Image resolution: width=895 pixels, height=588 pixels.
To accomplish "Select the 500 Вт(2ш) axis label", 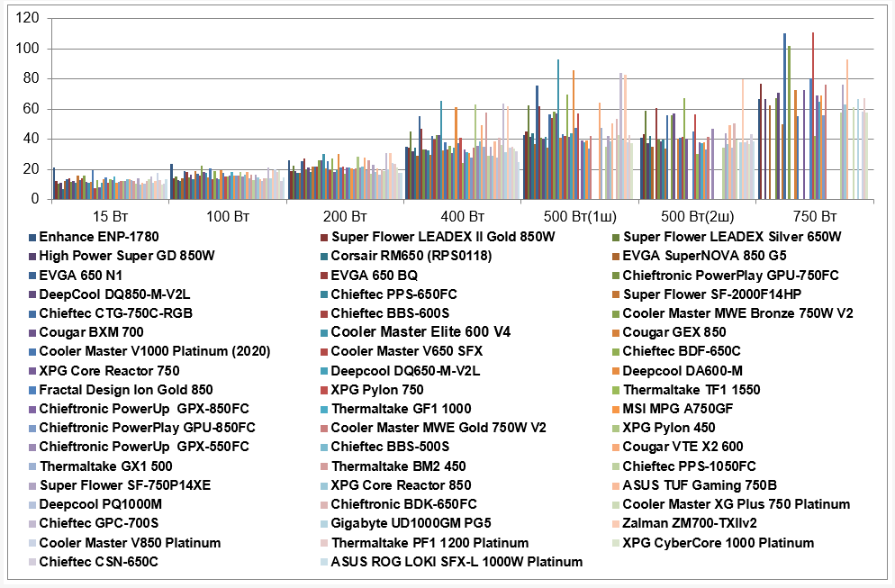I will point(698,217).
